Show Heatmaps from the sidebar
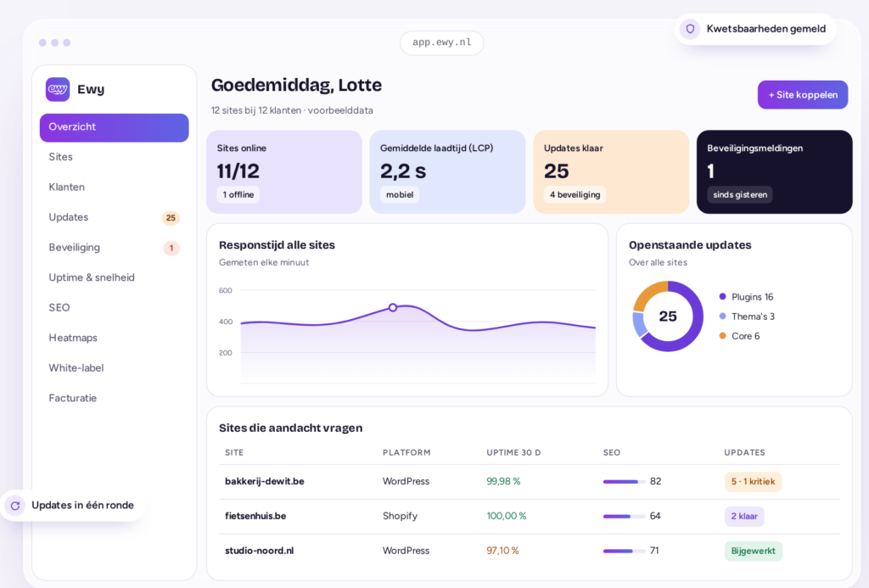Image resolution: width=869 pixels, height=588 pixels. pos(115,338)
